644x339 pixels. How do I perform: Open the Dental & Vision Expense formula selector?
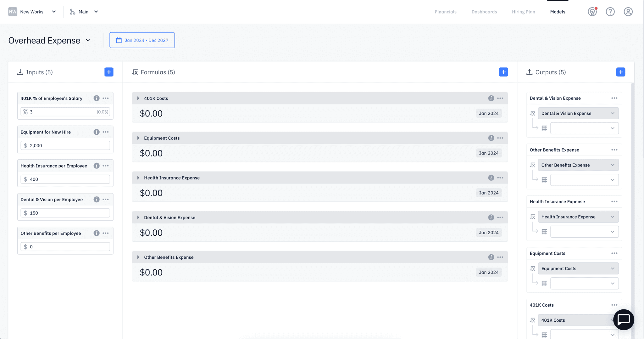click(x=578, y=113)
